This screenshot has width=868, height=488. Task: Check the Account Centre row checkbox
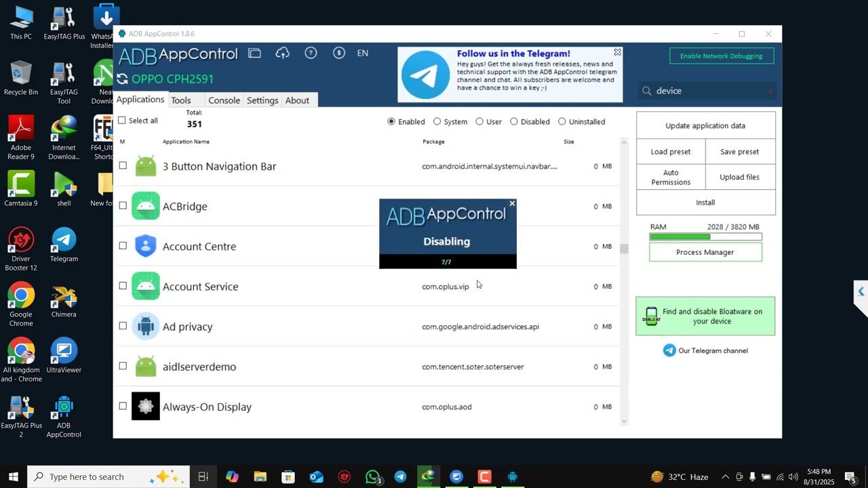point(123,245)
